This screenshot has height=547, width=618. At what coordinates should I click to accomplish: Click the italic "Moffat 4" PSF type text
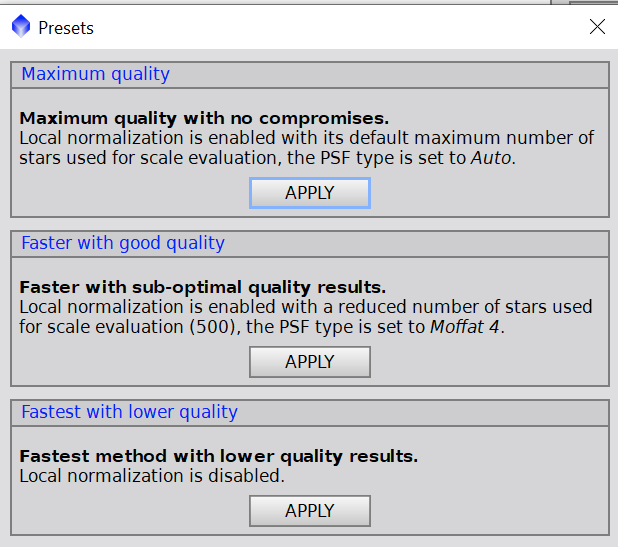tap(464, 326)
